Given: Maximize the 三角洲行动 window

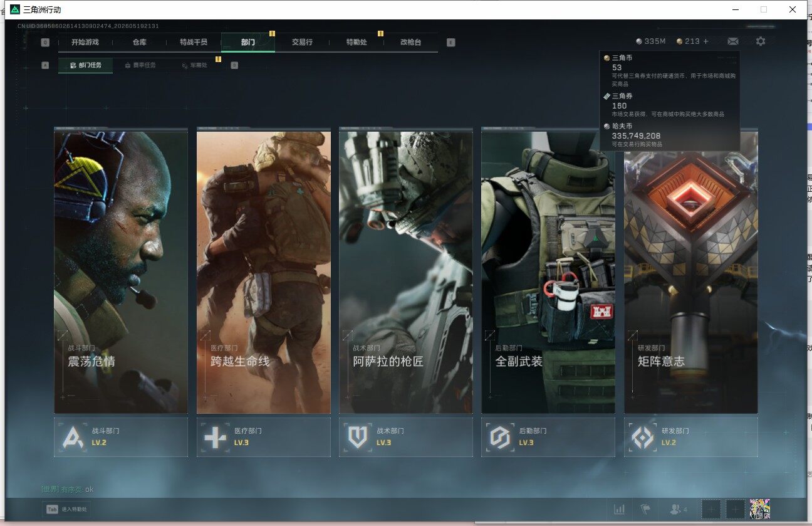Looking at the screenshot, I should [x=764, y=9].
